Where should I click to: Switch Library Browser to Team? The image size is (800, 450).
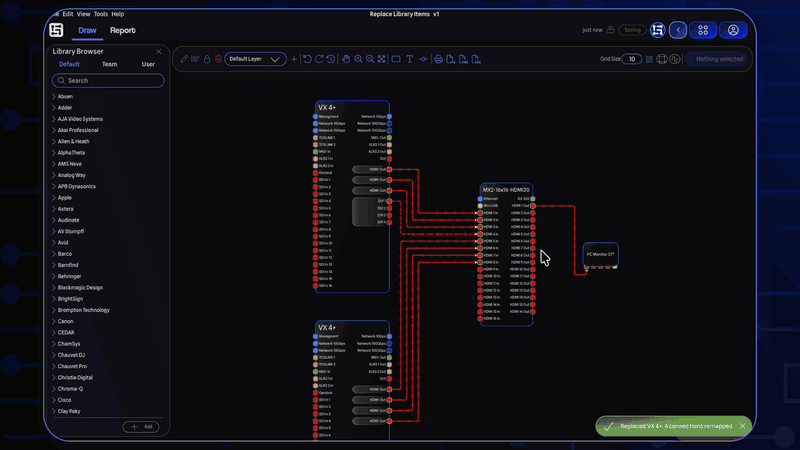pyautogui.click(x=109, y=64)
